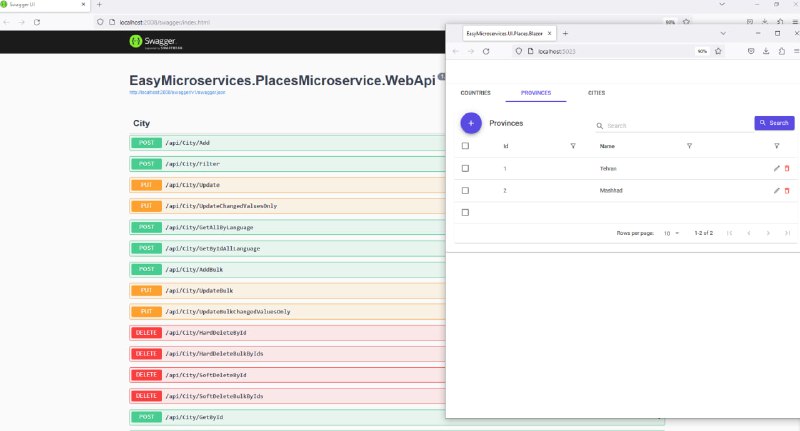Edit the Tehran row with the pencil icon
Screen dimensions: 800x431
(777, 168)
